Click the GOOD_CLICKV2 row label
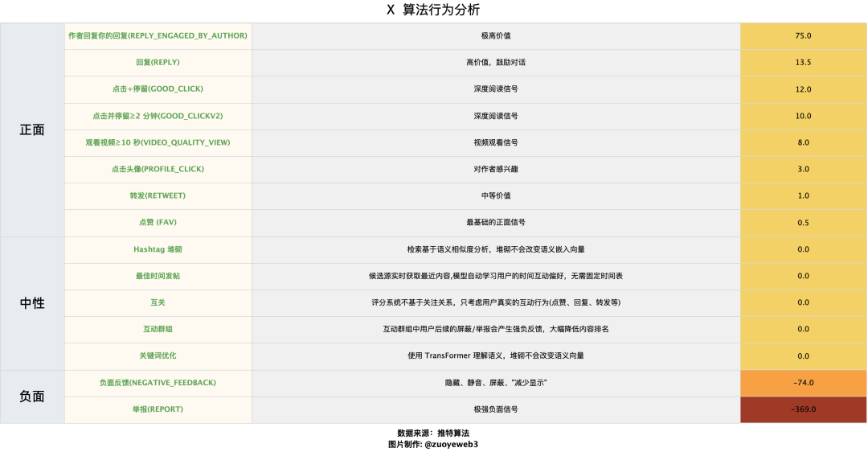The width and height of the screenshot is (868, 452). pos(158,116)
